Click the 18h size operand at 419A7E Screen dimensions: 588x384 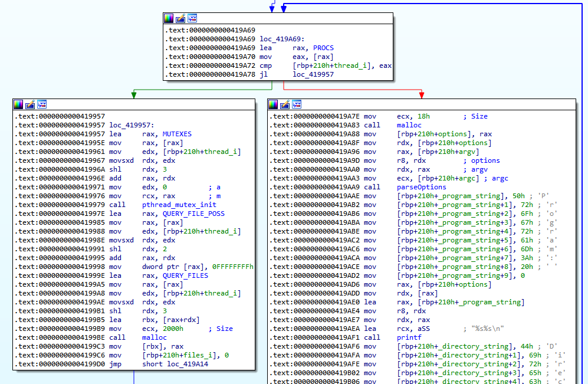tap(424, 116)
